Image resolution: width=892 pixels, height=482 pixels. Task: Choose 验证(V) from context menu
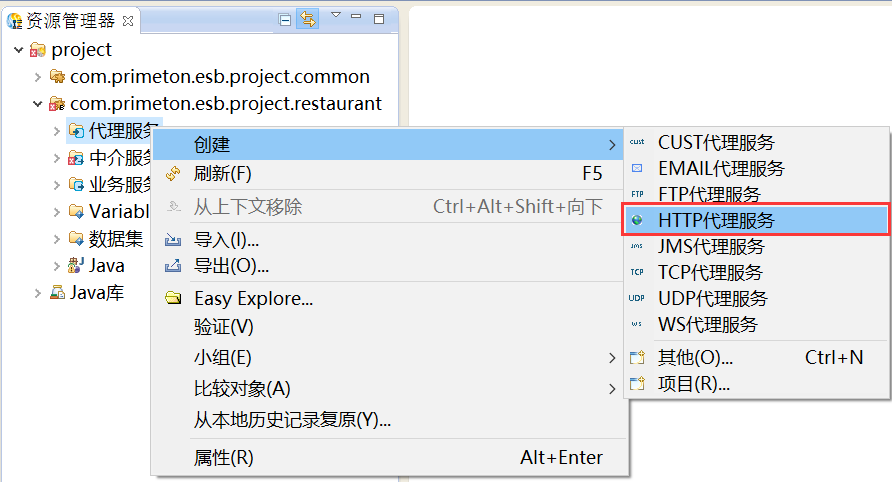[389, 327]
